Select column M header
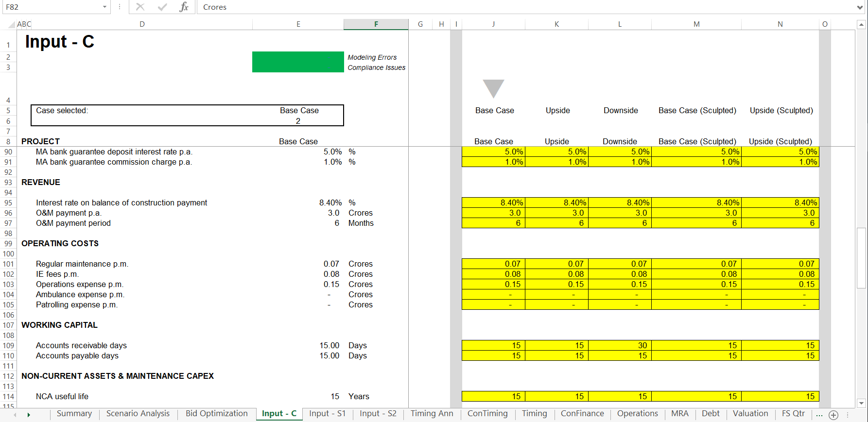Screen dimensions: 868x422 click(x=696, y=24)
